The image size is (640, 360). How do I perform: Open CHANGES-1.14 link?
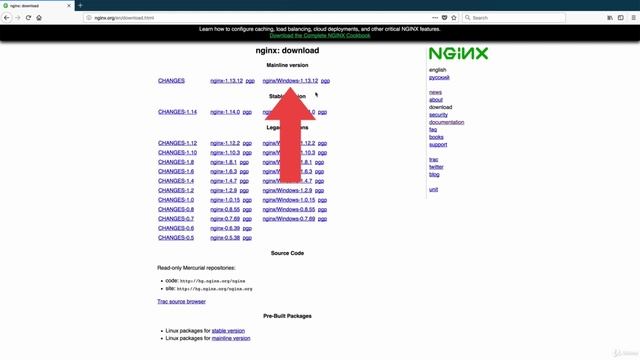click(x=178, y=112)
